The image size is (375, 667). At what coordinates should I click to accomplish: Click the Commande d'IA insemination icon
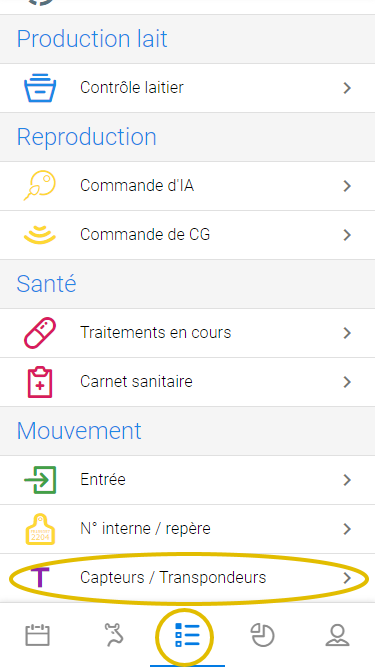(40, 185)
